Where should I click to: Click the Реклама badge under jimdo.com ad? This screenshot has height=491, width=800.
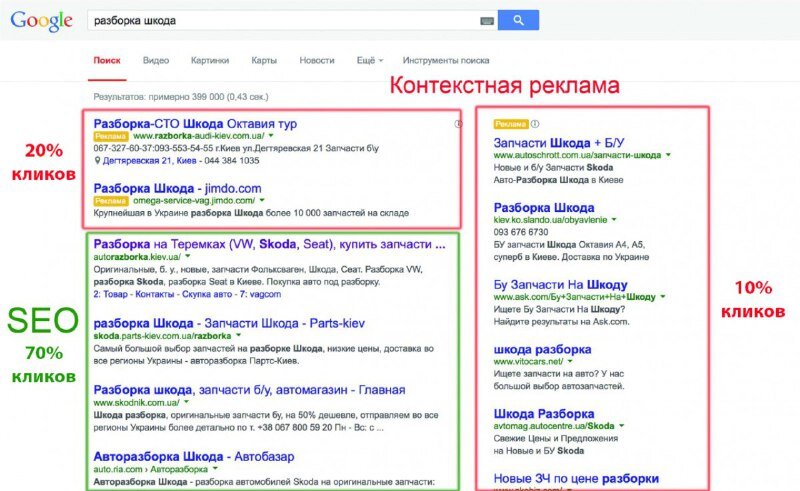coord(110,201)
